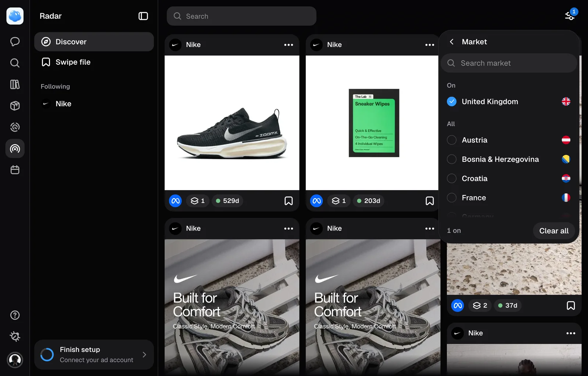Open the calendar icon in sidebar
This screenshot has height=376, width=588.
[15, 170]
